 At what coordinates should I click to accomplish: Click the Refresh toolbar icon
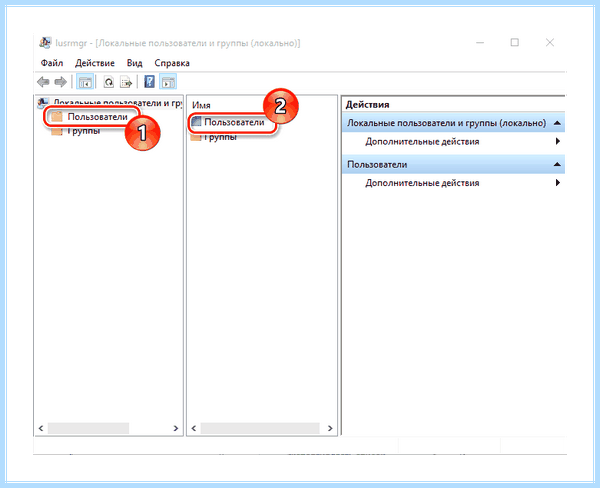click(x=109, y=82)
